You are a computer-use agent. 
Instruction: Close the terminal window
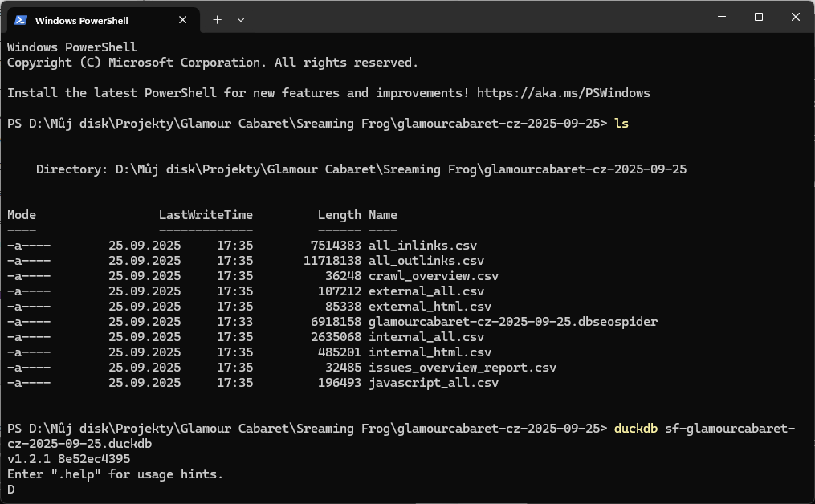tap(795, 18)
